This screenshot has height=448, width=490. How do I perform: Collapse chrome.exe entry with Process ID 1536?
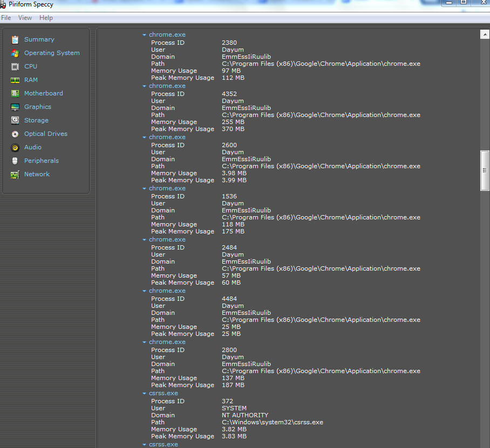click(x=145, y=189)
